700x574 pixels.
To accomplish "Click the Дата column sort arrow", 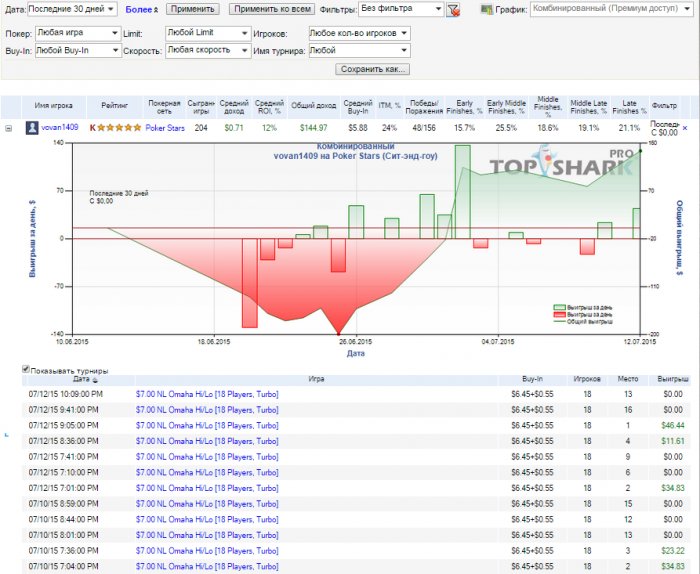I will click(x=96, y=381).
